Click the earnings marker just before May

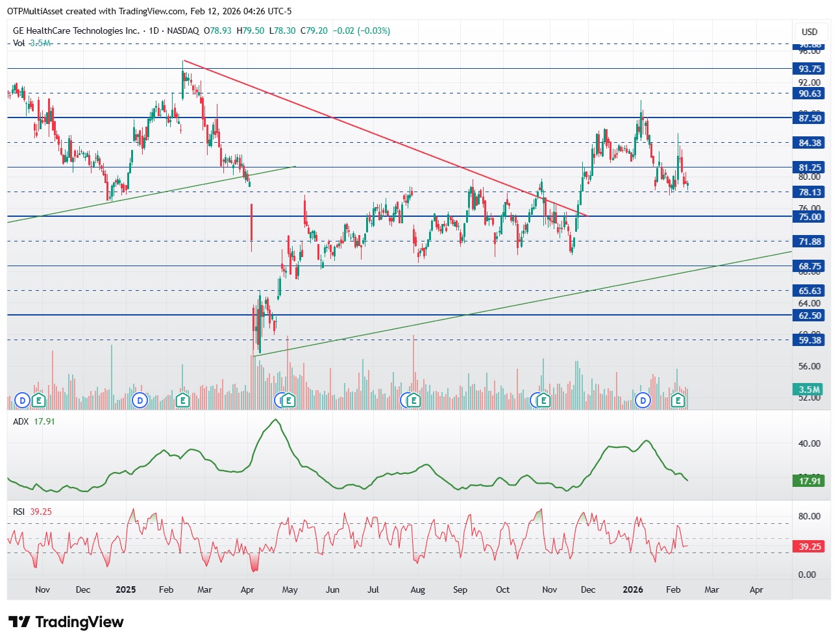288,401
